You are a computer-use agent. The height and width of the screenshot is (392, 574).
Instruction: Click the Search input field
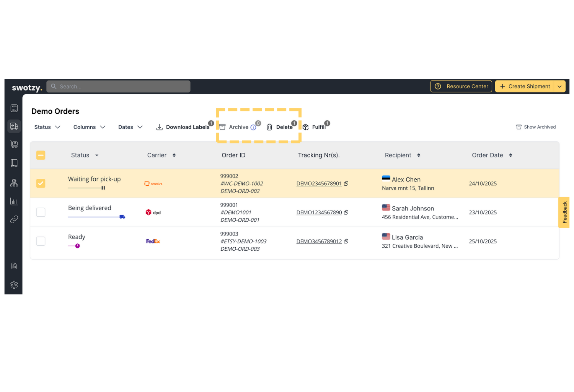(x=119, y=87)
